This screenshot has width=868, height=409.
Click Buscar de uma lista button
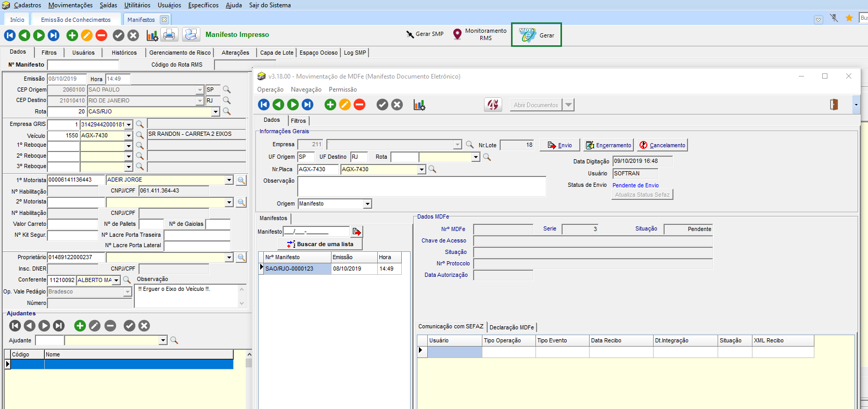tap(320, 244)
